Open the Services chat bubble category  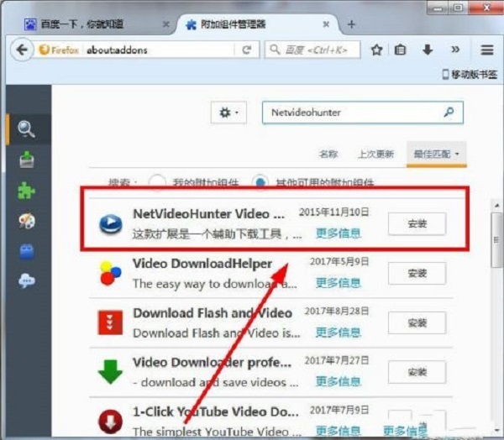point(27,281)
